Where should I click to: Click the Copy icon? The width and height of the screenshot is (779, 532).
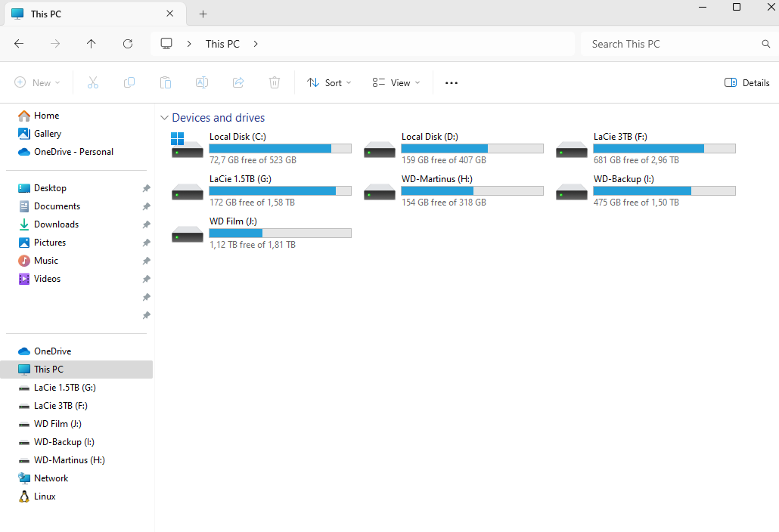click(129, 82)
